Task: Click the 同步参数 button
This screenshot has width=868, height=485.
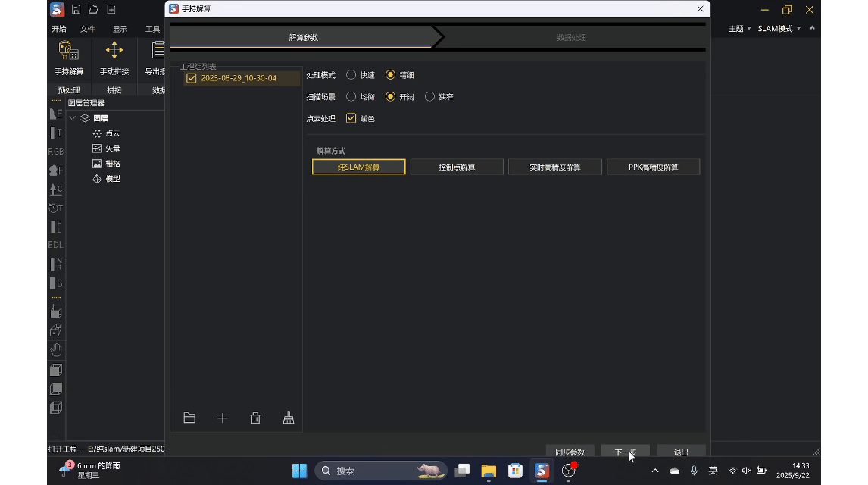Action: tap(570, 452)
